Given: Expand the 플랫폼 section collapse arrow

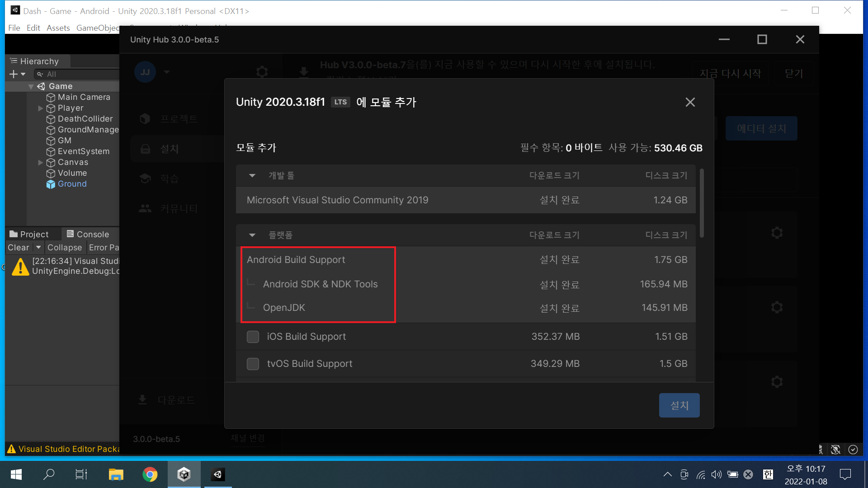Looking at the screenshot, I should tap(251, 235).
